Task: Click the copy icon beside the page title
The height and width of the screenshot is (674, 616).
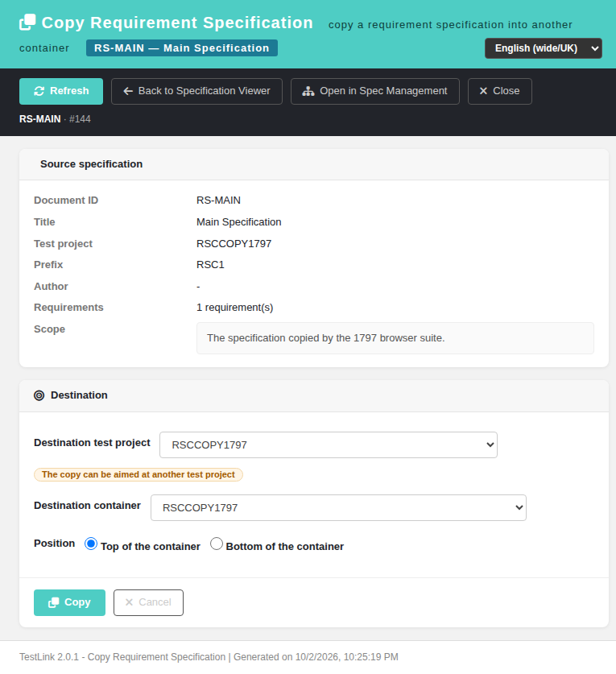Action: pyautogui.click(x=27, y=23)
